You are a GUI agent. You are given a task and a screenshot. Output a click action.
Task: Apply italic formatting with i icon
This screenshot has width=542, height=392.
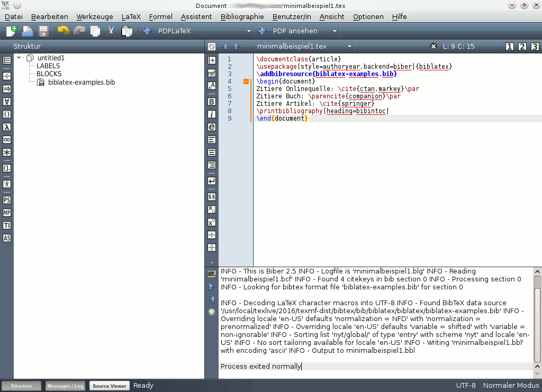coord(212,114)
